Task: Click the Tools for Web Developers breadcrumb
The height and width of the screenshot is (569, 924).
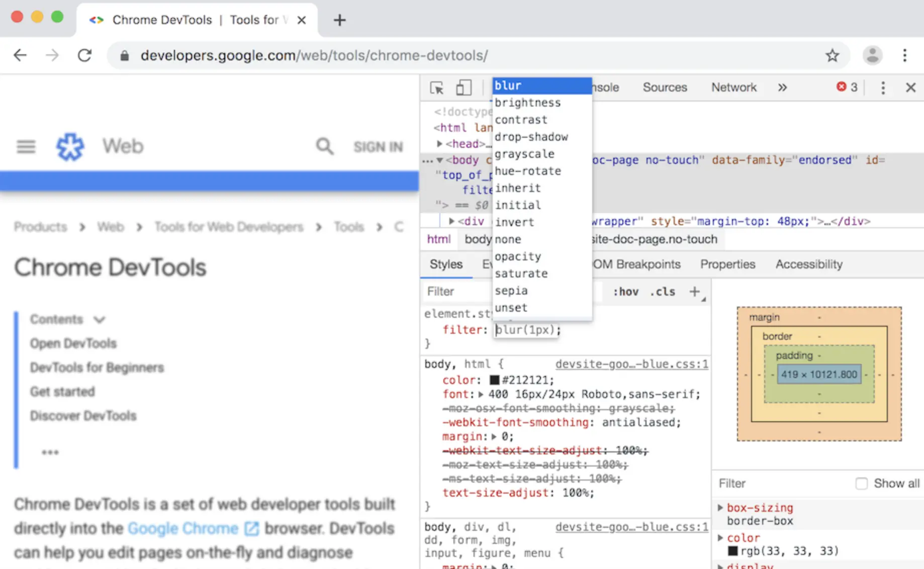Action: click(229, 227)
